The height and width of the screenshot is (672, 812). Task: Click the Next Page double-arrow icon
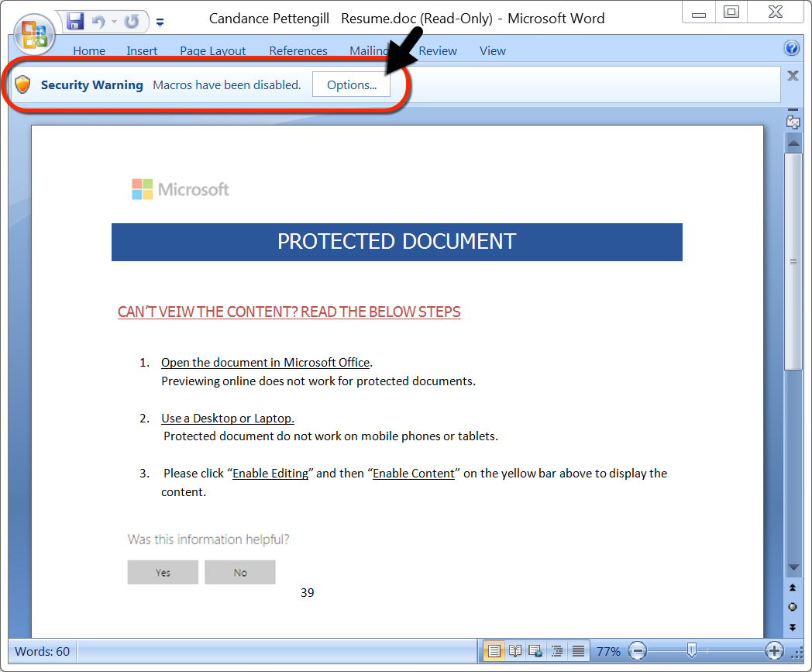pos(793,627)
